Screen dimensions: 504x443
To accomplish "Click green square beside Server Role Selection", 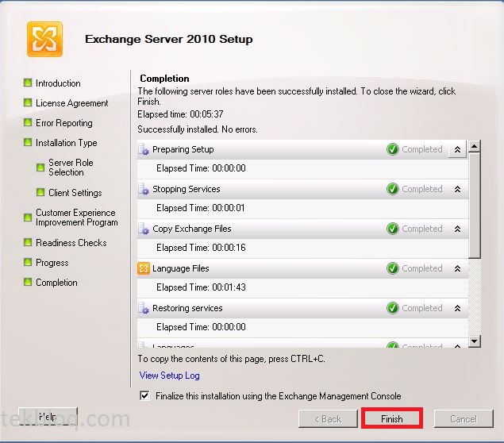I will click(x=40, y=168).
